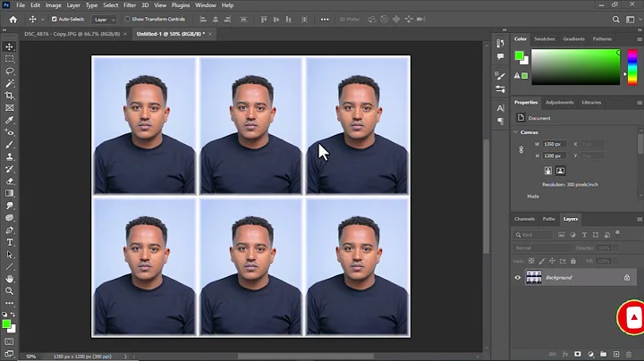Click the canvas Width input field
644x361 pixels.
click(555, 144)
